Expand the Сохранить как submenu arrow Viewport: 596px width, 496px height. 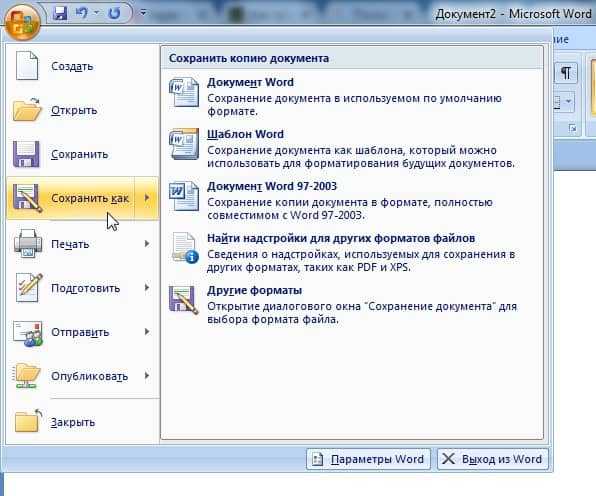point(147,198)
